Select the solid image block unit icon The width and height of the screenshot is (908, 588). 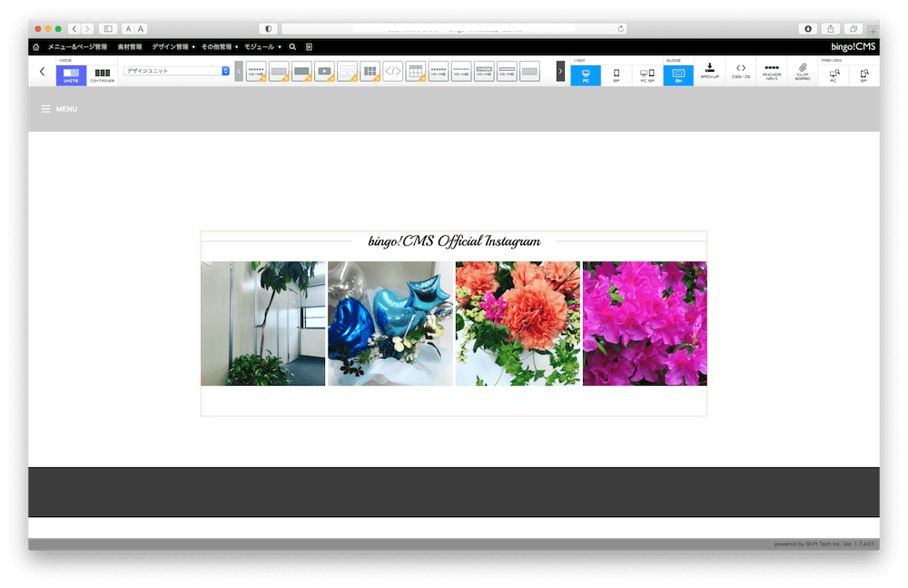coord(301,71)
